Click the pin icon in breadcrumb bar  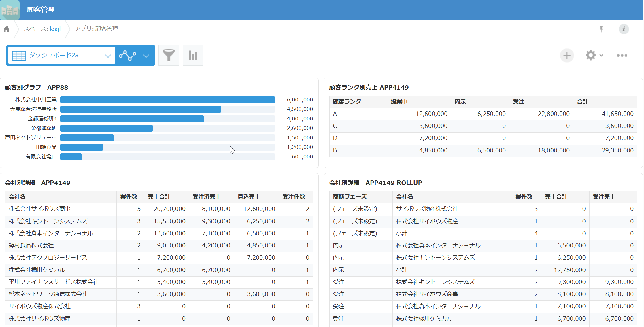point(601,29)
